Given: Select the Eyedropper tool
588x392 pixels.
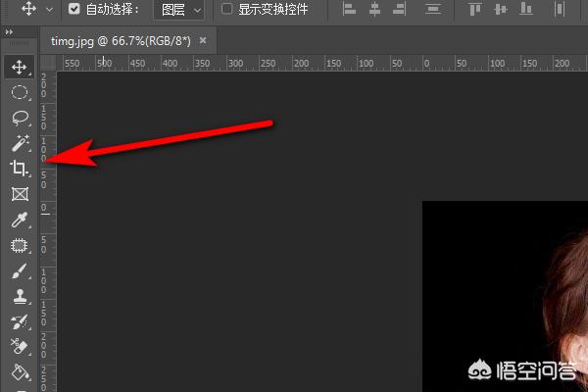Looking at the screenshot, I should pyautogui.click(x=20, y=220).
